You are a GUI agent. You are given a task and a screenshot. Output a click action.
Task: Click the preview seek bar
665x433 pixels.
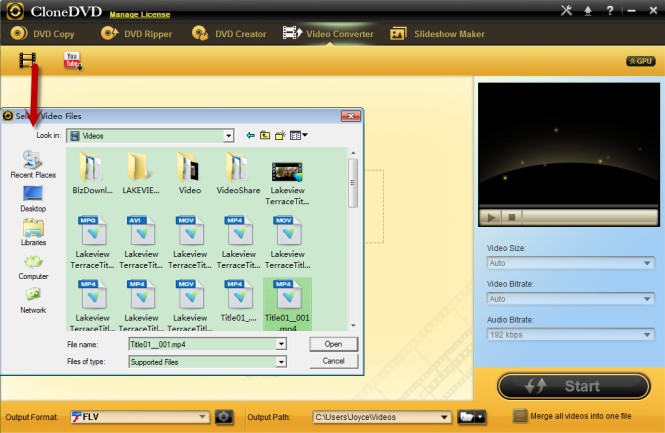(x=590, y=218)
